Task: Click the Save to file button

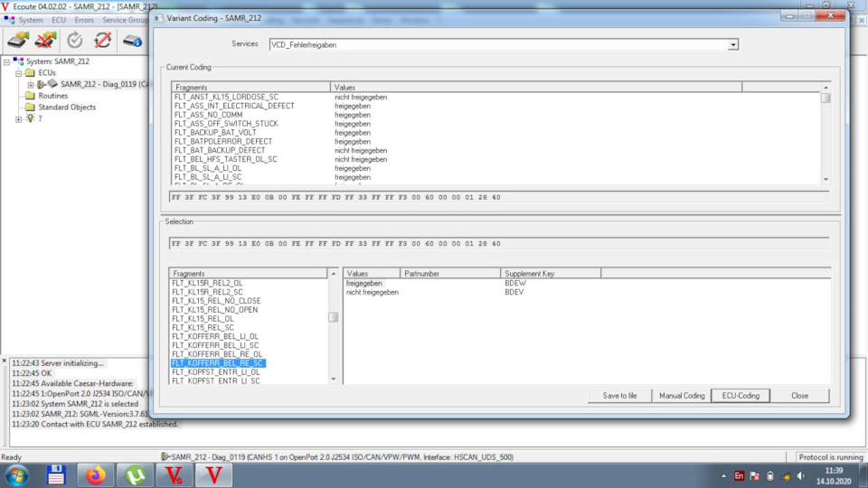Action: 619,396
